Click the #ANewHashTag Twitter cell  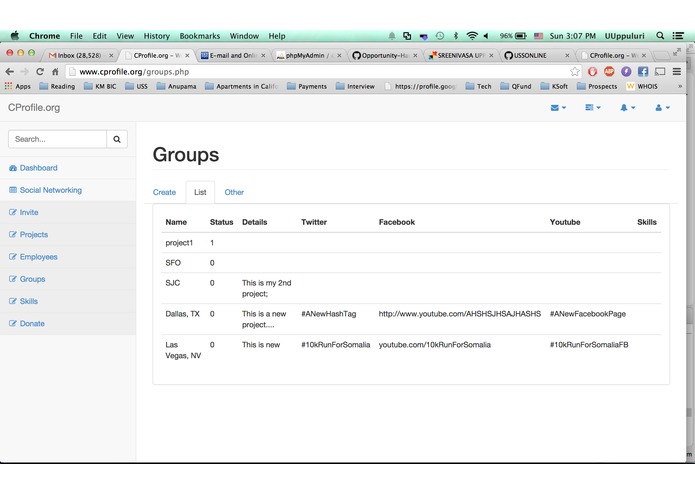click(x=328, y=314)
